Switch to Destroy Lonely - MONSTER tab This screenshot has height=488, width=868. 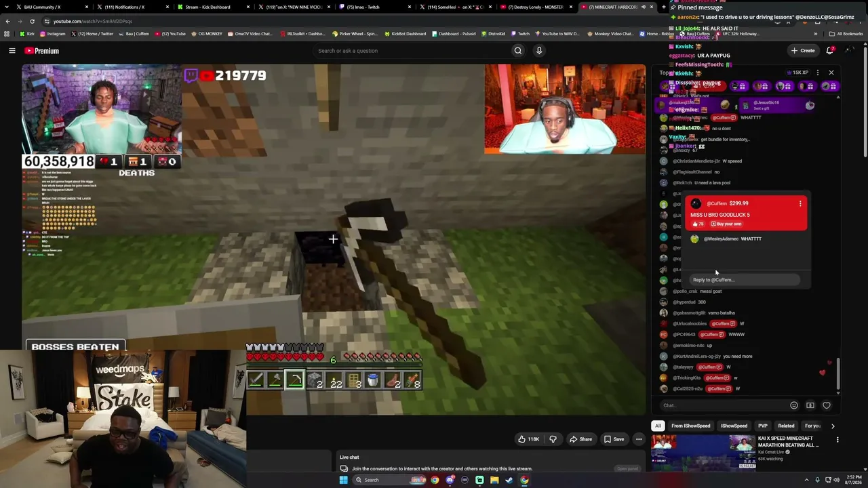534,7
